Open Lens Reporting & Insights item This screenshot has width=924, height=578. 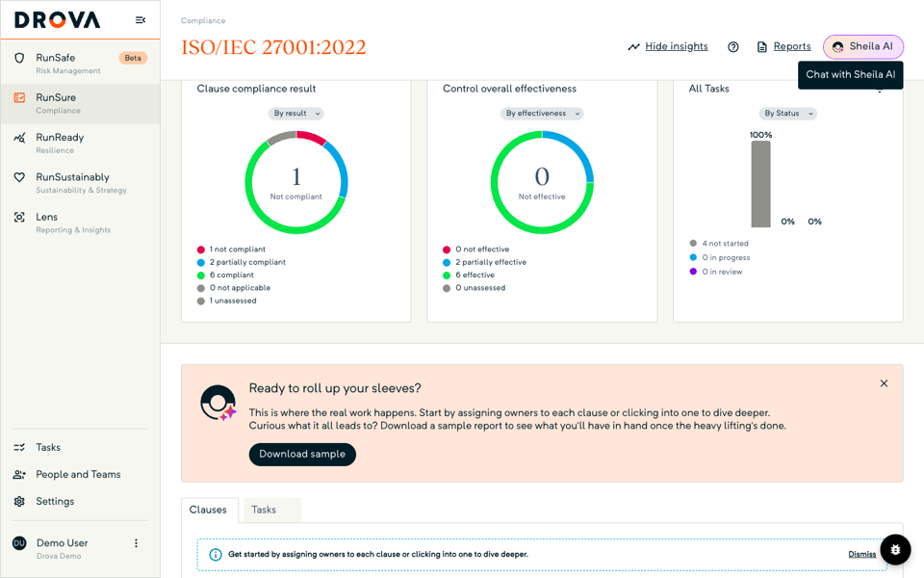pos(80,223)
